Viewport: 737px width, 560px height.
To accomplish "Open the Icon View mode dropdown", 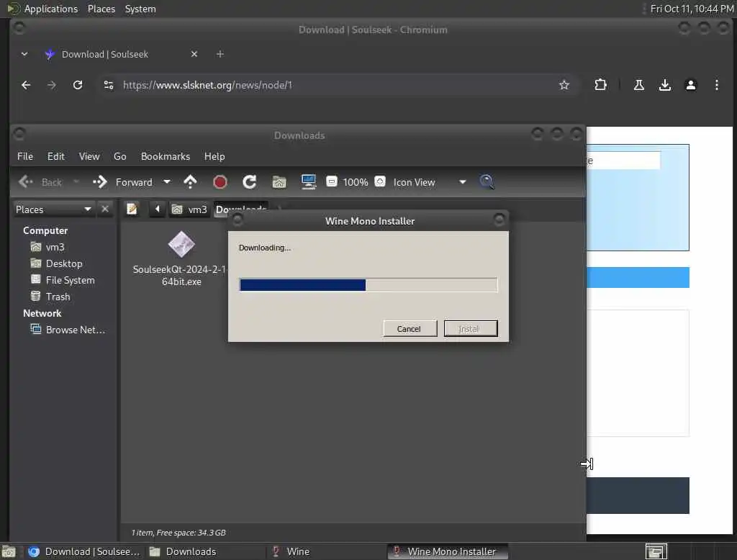I will click(x=430, y=182).
